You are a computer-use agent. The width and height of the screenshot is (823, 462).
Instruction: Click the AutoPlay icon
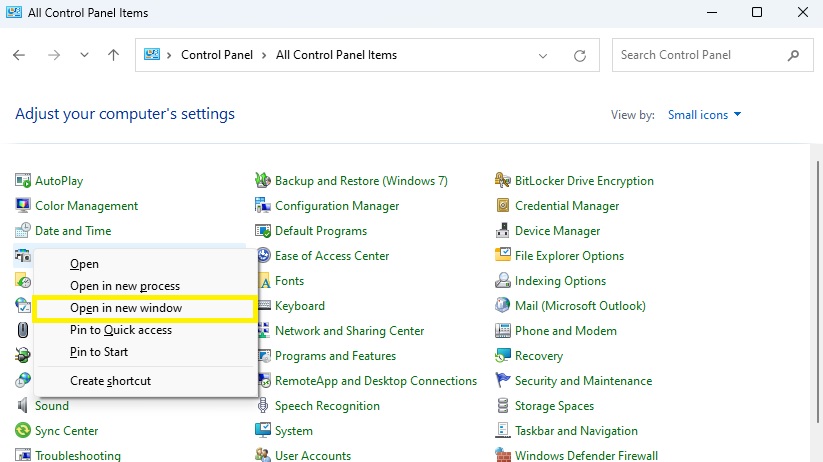click(x=23, y=181)
